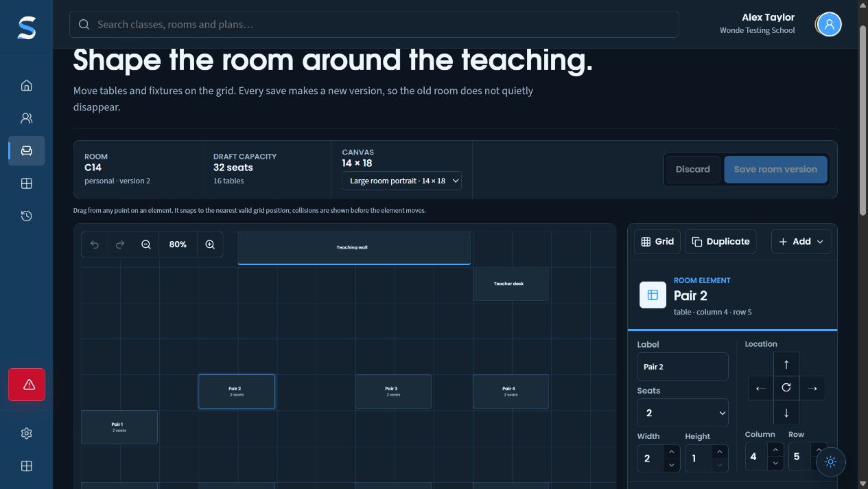Screen dimensions: 868x489
Task: Toggle the Grid button
Action: (x=657, y=242)
